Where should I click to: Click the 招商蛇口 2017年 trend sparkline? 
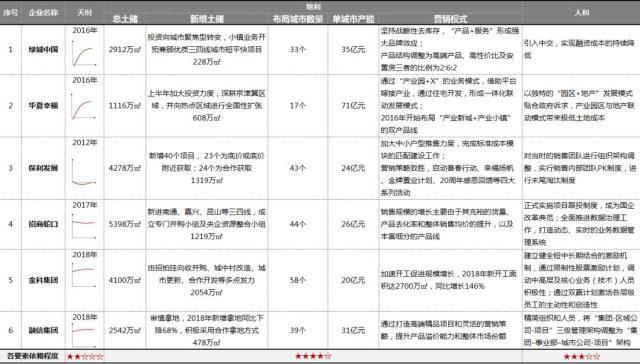pyautogui.click(x=84, y=226)
